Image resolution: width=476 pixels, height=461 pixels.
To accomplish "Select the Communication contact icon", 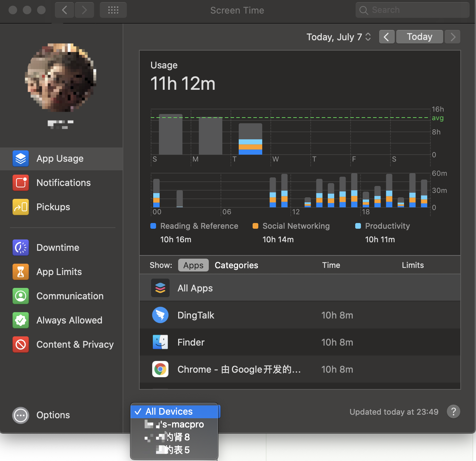I will tap(21, 296).
